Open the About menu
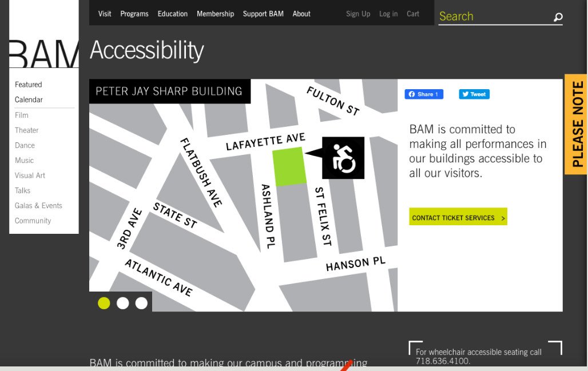Screen dimensions: 588x371 (301, 14)
